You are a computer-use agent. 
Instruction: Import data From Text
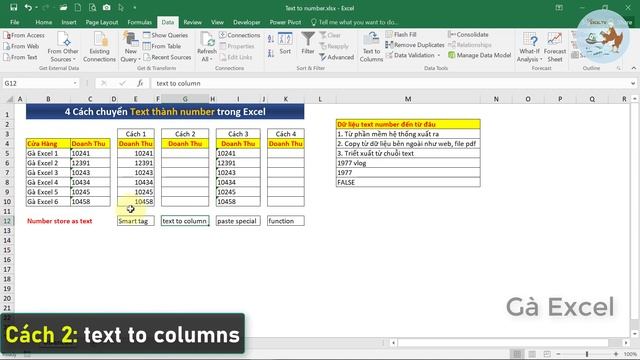click(x=20, y=57)
